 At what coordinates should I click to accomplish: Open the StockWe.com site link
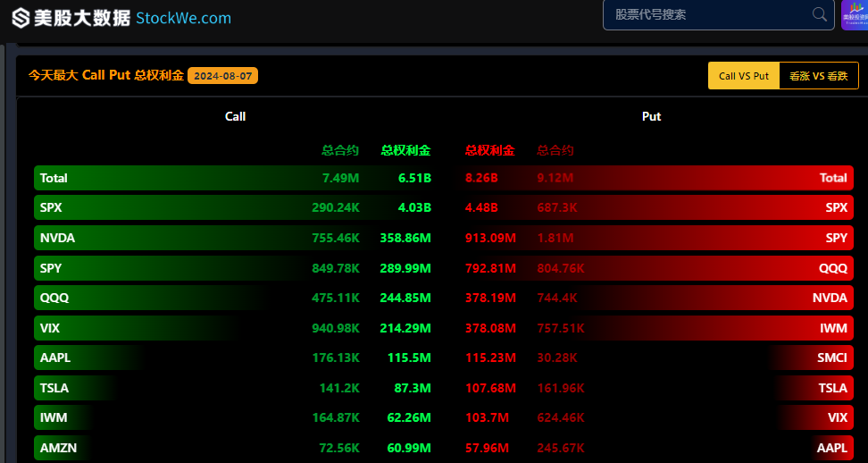pos(183,18)
